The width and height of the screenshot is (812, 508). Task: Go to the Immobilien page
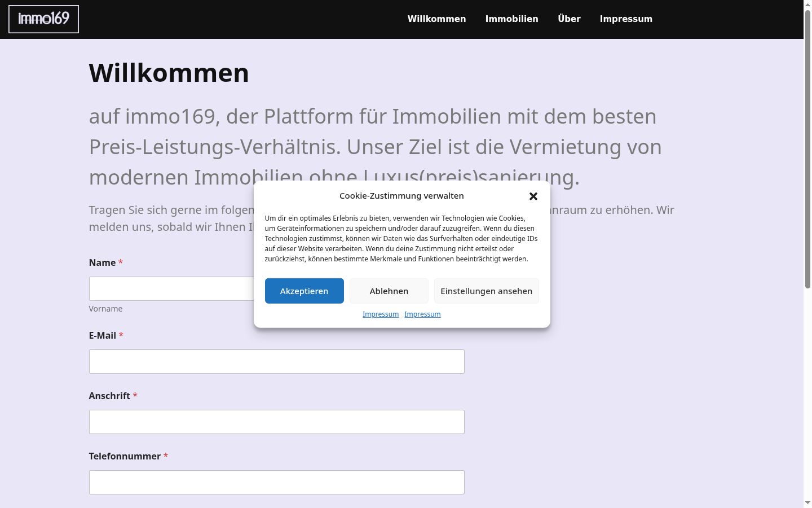[x=511, y=19]
